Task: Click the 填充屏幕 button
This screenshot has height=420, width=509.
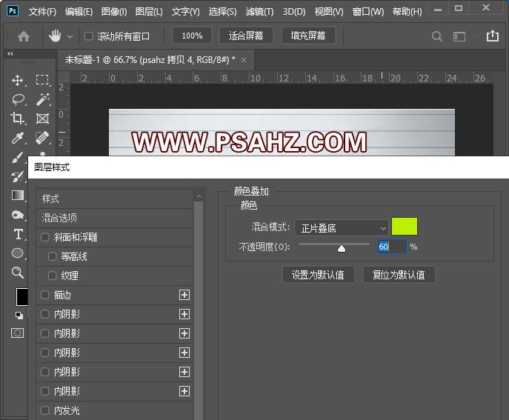Action: (x=307, y=36)
